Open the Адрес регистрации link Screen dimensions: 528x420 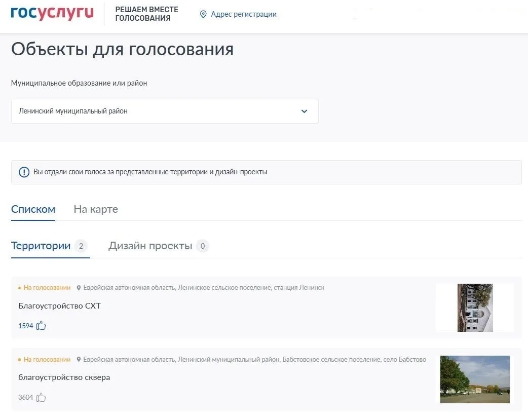coord(243,14)
